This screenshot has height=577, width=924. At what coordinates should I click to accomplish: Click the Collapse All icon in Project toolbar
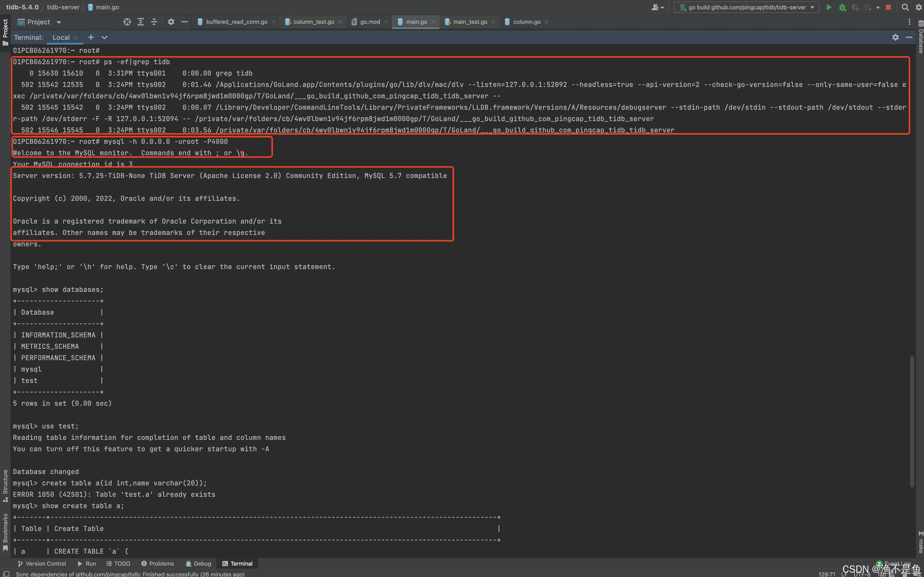coord(154,22)
